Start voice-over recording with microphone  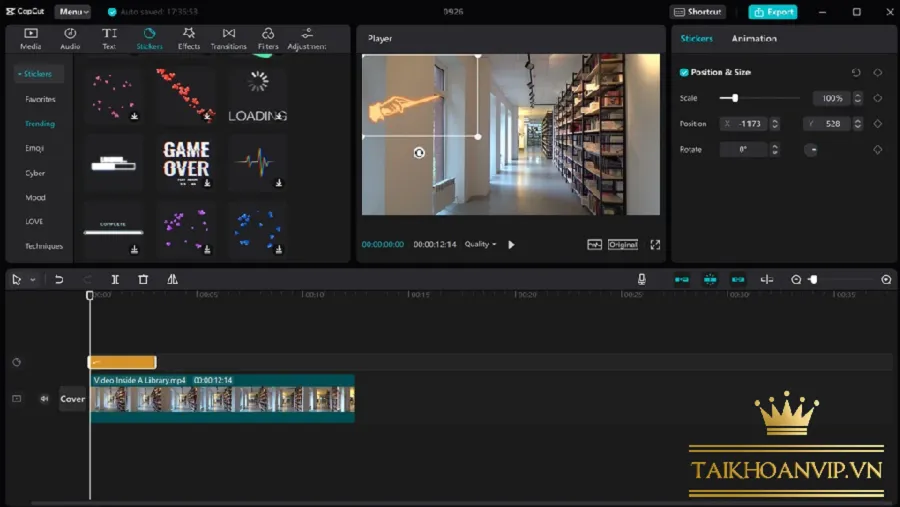pyautogui.click(x=642, y=280)
